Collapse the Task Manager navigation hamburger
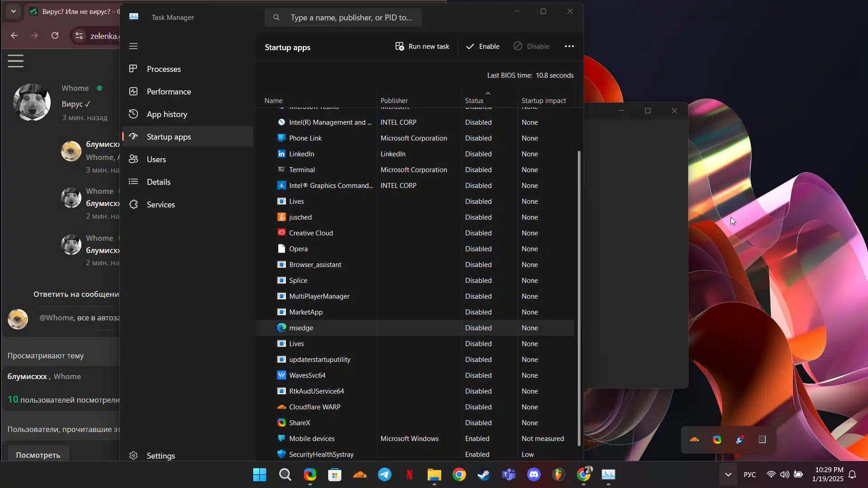Image resolution: width=868 pixels, height=488 pixels. click(133, 46)
